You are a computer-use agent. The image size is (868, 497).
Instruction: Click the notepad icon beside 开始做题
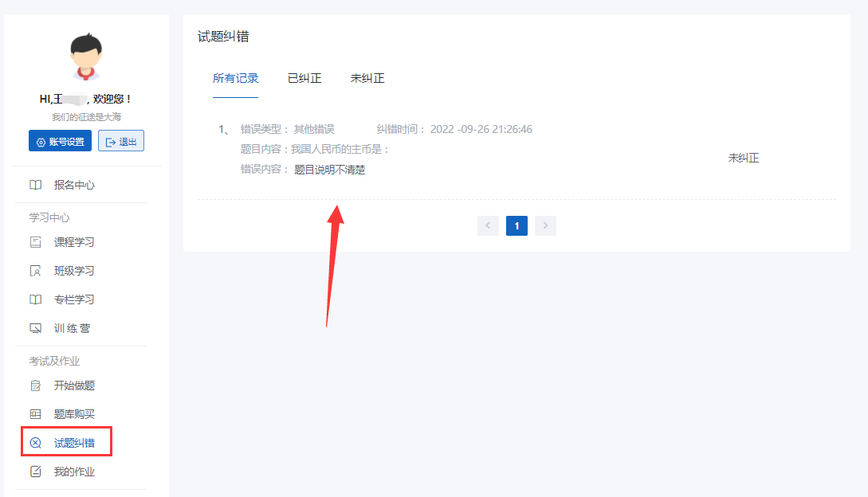pos(35,385)
